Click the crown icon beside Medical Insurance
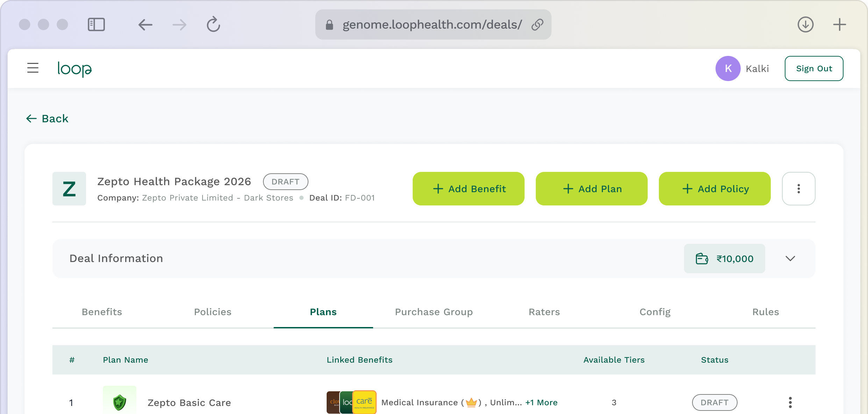Viewport: 868px width, 414px height. (x=471, y=402)
